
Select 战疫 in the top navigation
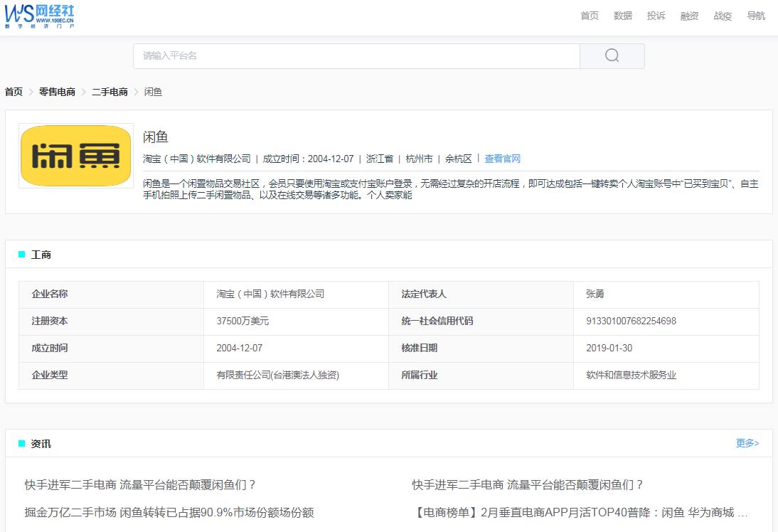pos(723,16)
